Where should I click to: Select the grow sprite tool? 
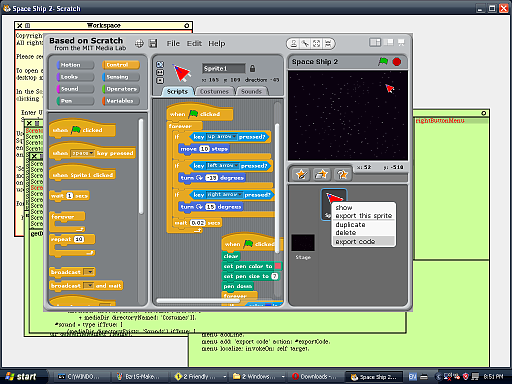[316, 44]
